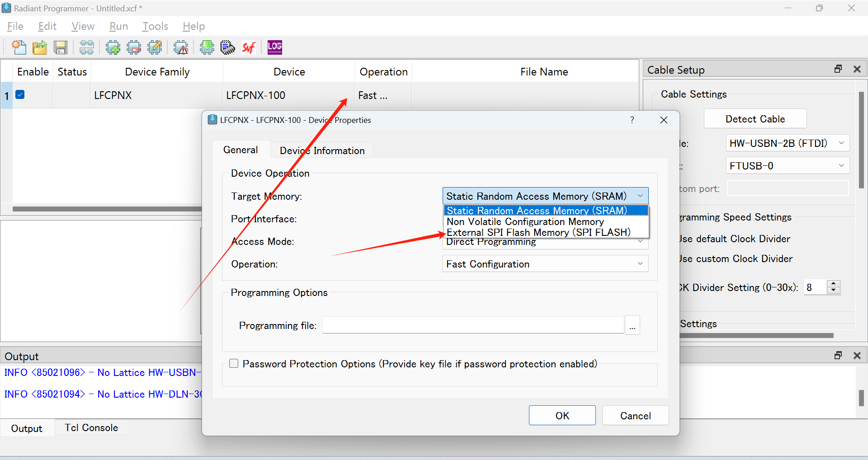The image size is (868, 460).
Task: Click the chip with warning triangle icon
Action: (x=181, y=47)
